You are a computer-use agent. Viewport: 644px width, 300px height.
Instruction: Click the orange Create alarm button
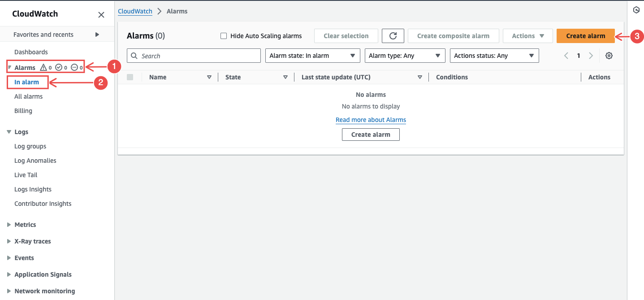(x=585, y=35)
